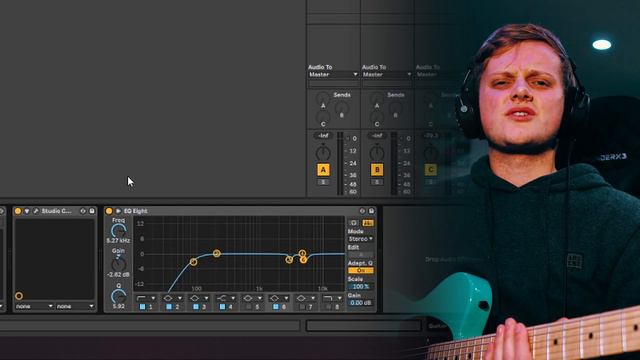Open filter type chooser for band 8

tap(332, 298)
